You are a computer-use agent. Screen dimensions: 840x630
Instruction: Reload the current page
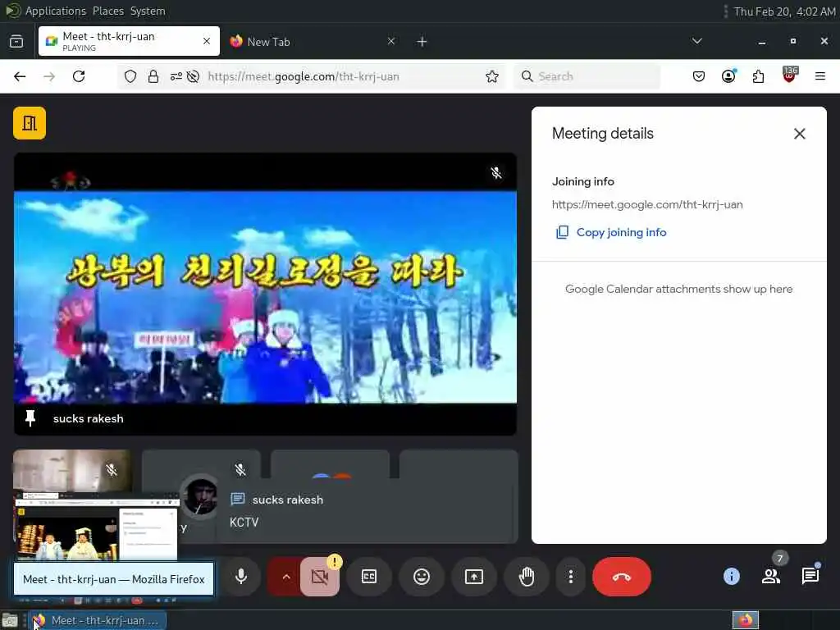point(79,76)
